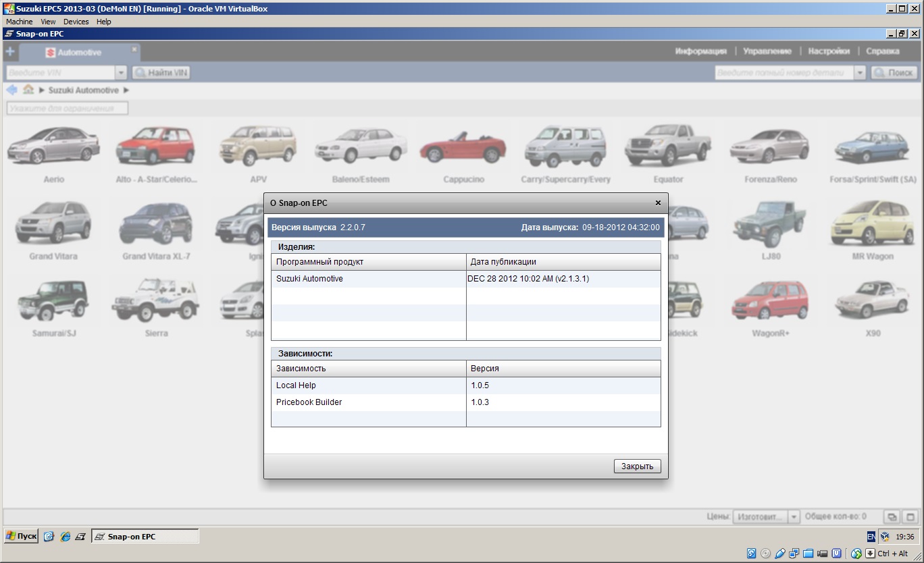The image size is (924, 563).
Task: Open the Настройки menu
Action: tap(828, 51)
